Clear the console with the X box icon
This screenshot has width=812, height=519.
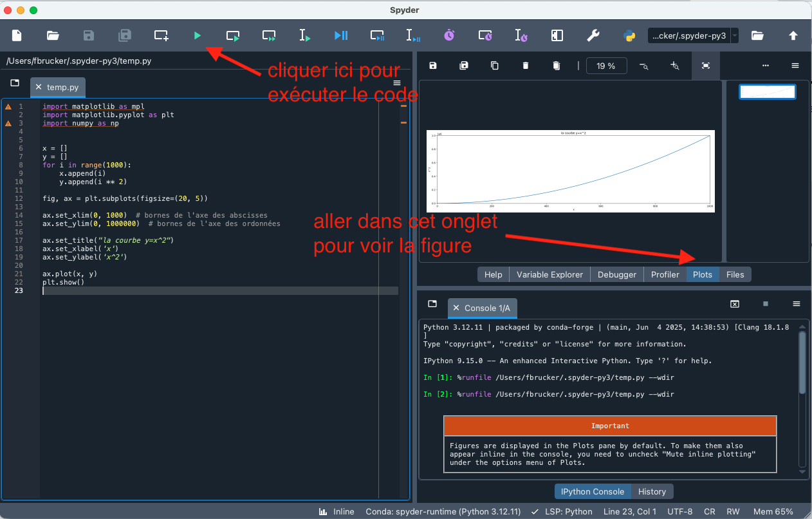click(x=735, y=304)
